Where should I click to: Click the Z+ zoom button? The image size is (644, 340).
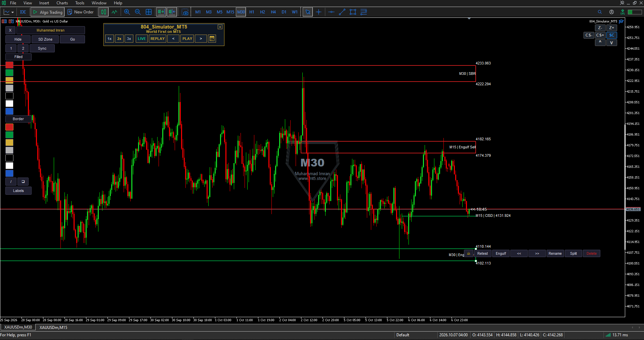611,28
